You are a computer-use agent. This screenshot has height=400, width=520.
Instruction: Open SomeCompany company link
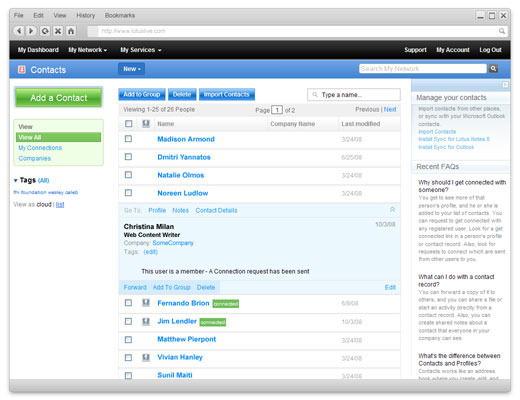[x=173, y=243]
